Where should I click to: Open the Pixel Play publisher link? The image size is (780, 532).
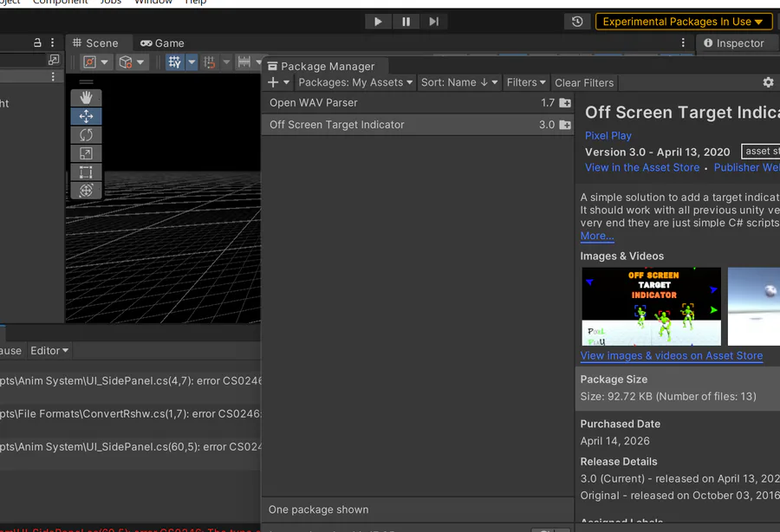tap(608, 136)
